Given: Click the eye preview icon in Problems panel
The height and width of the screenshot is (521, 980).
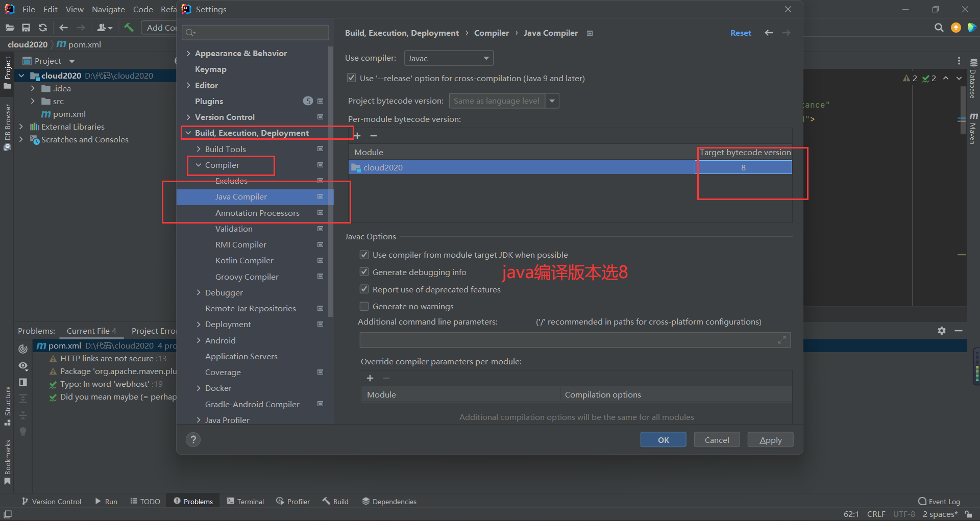Looking at the screenshot, I should [23, 366].
